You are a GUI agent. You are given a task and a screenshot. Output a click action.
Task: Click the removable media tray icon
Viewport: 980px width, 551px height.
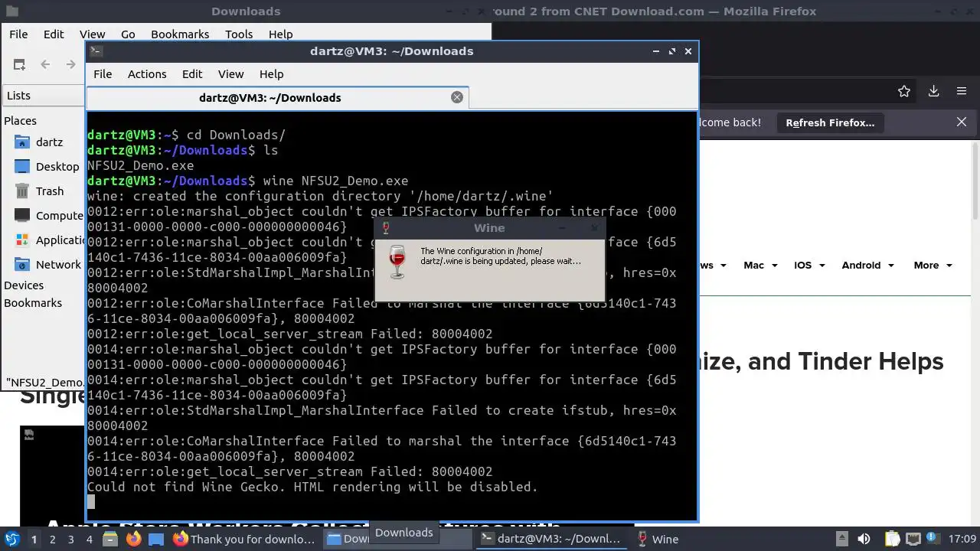click(x=842, y=539)
